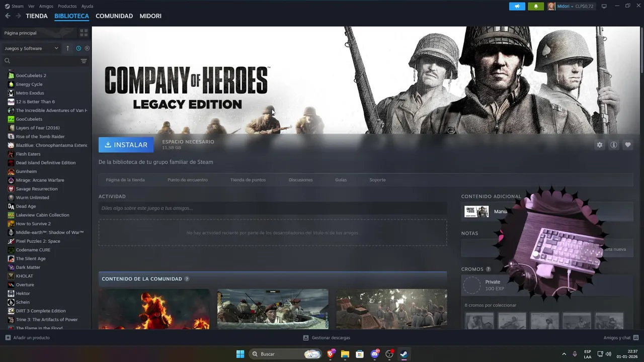Open Punto de encuentro link
The height and width of the screenshot is (362, 644).
point(188,180)
